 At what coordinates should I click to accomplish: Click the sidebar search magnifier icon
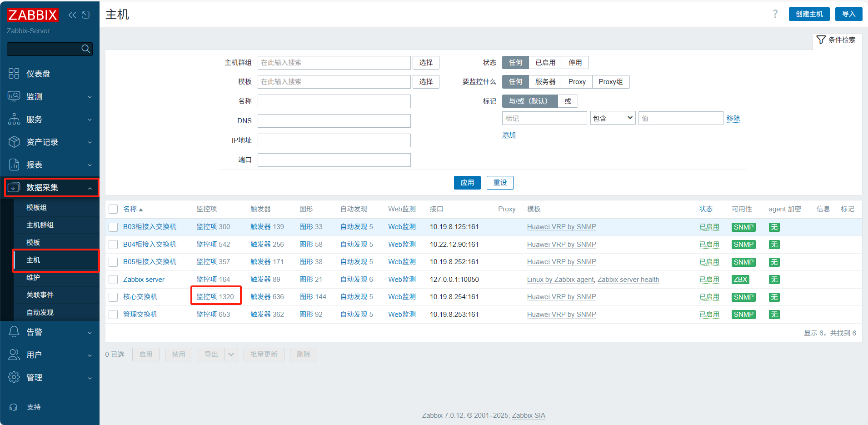[85, 49]
